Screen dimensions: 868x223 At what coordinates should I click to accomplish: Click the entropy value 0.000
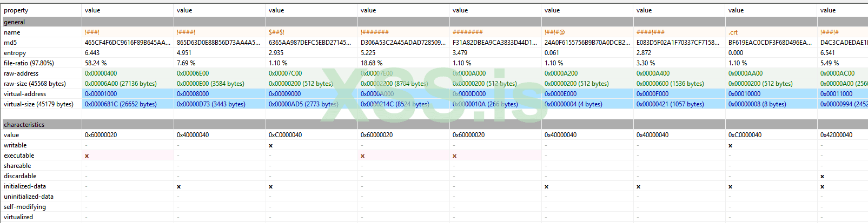[x=736, y=53]
